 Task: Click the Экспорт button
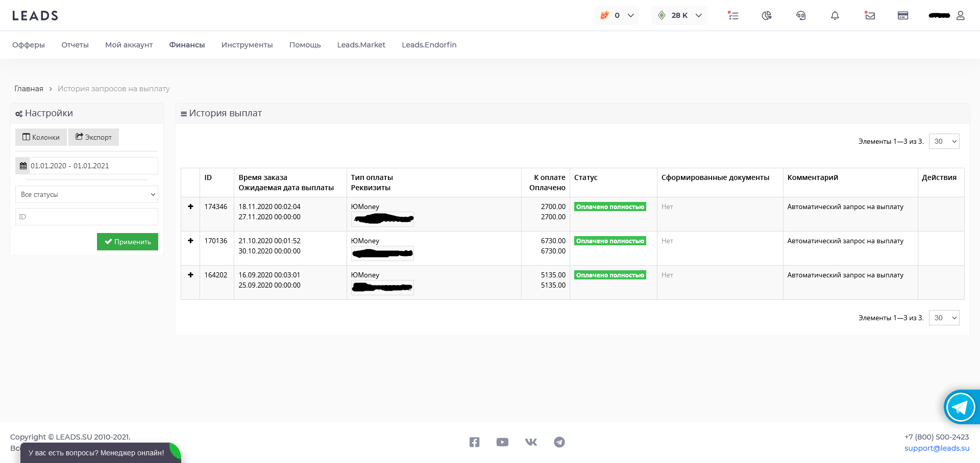point(94,137)
